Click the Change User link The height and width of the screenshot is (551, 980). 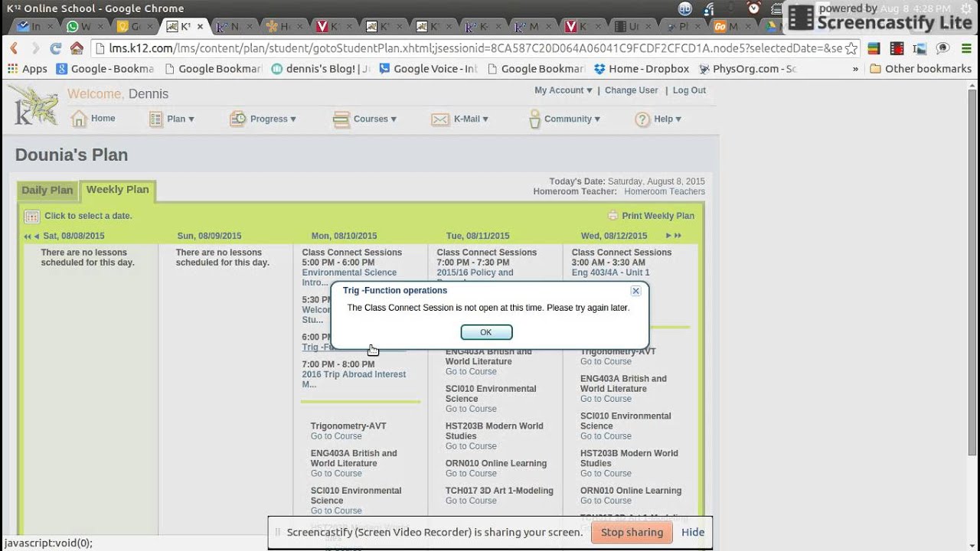[x=631, y=90]
